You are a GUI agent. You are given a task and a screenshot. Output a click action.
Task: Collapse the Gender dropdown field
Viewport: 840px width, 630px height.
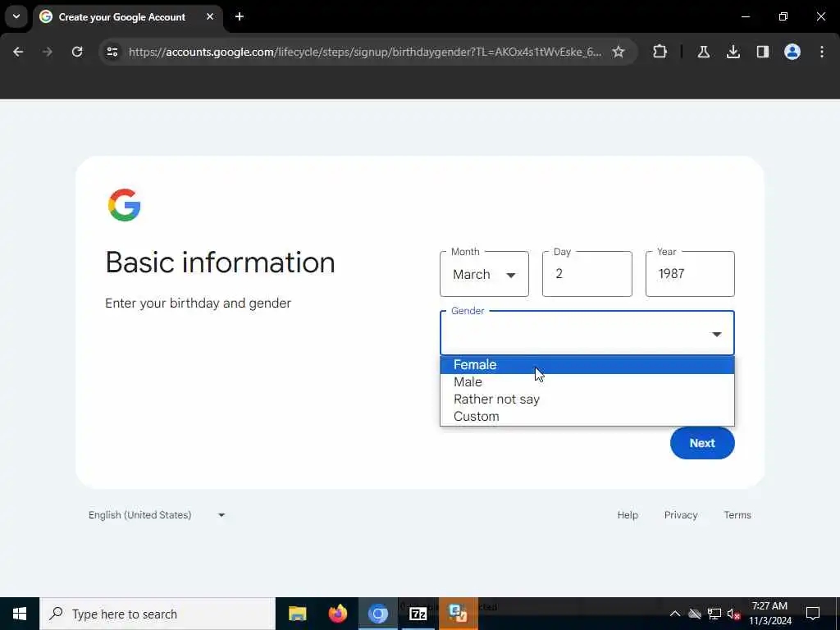click(x=587, y=333)
